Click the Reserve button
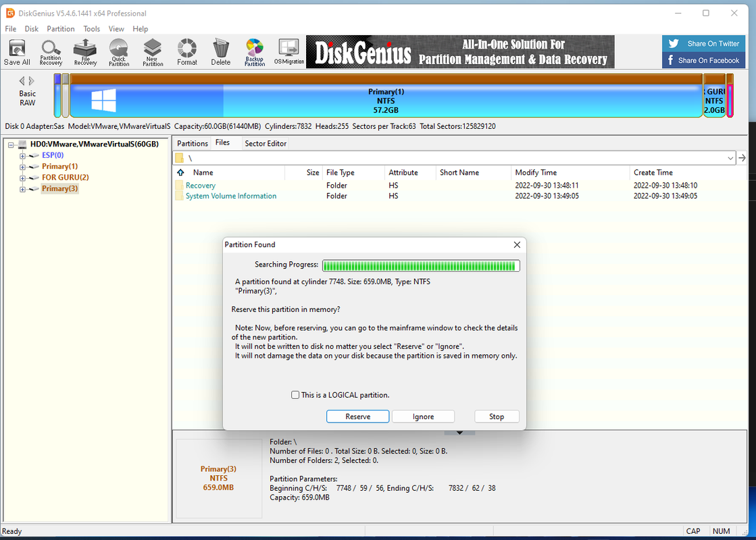 [358, 416]
